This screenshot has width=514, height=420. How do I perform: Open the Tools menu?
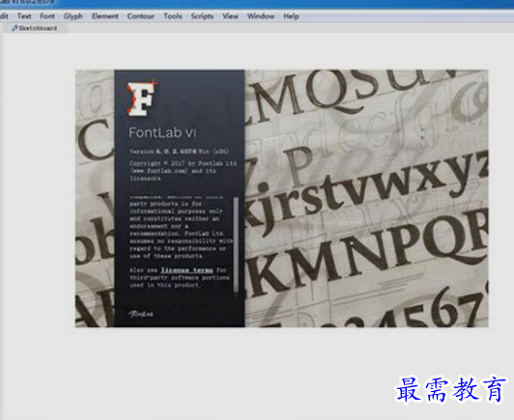click(172, 16)
